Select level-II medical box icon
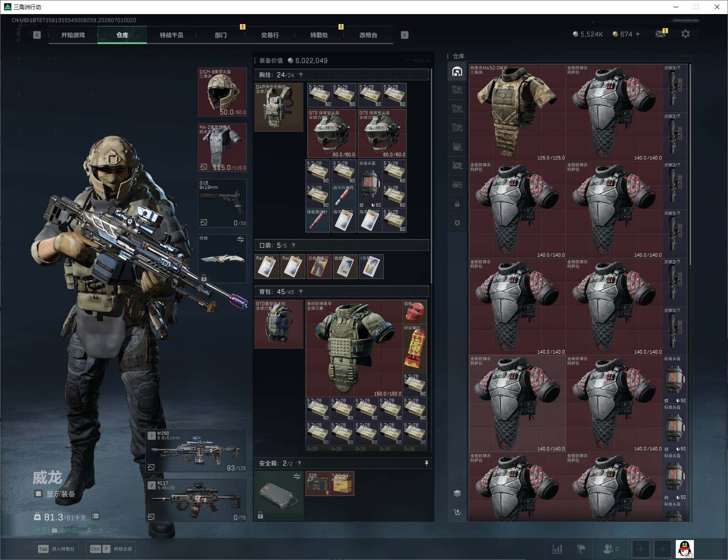This screenshot has width=728, height=560. [457, 165]
